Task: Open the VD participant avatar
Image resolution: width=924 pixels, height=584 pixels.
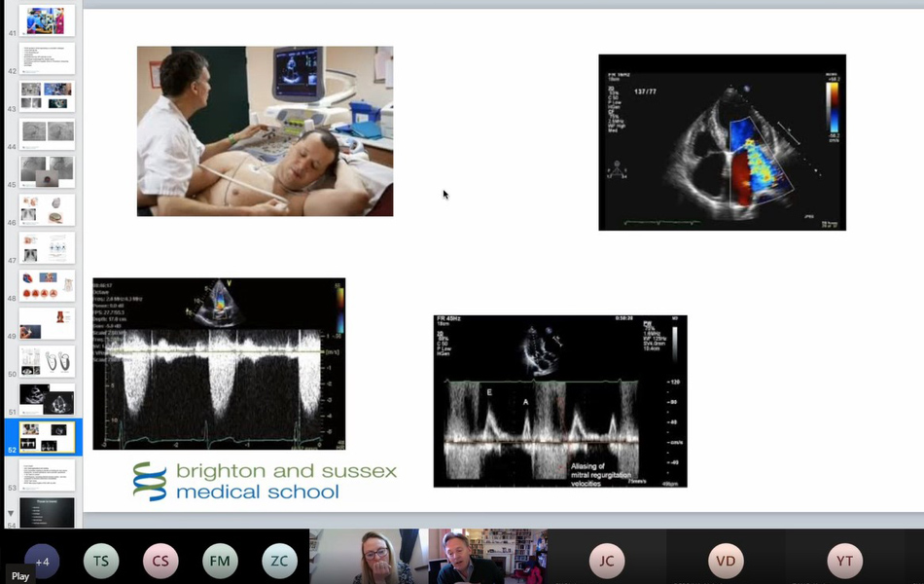Action: coord(726,562)
